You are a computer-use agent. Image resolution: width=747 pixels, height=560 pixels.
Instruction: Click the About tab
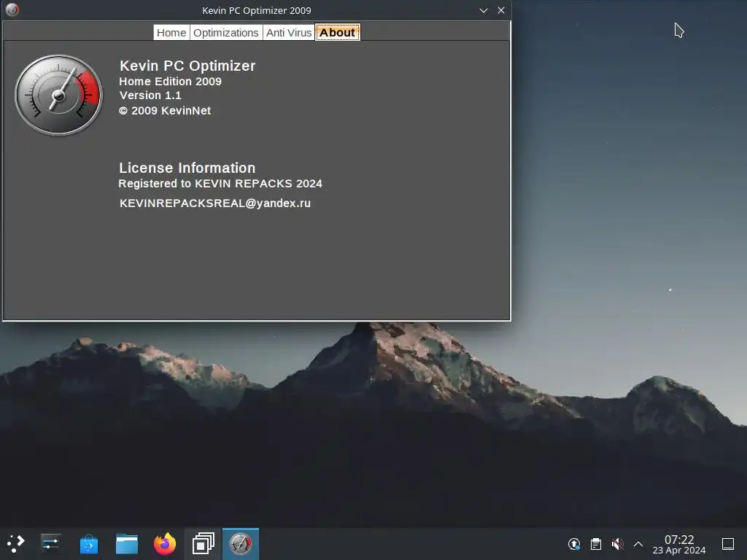click(x=337, y=32)
